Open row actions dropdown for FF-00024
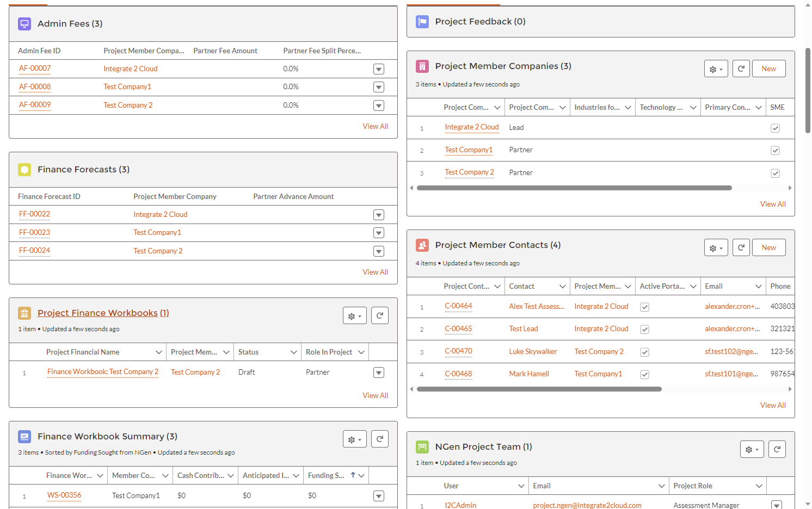Image resolution: width=812 pixels, height=509 pixels. (379, 251)
